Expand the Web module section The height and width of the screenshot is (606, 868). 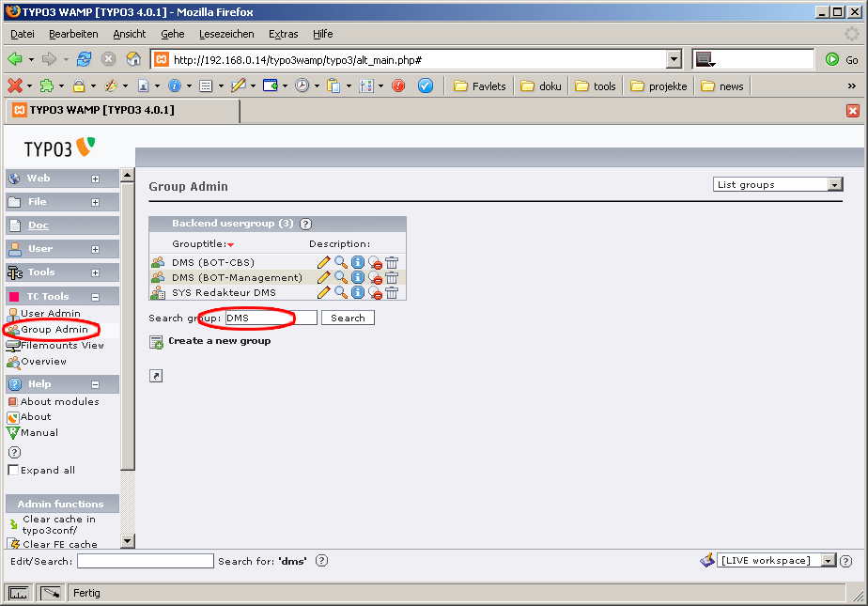(x=95, y=179)
